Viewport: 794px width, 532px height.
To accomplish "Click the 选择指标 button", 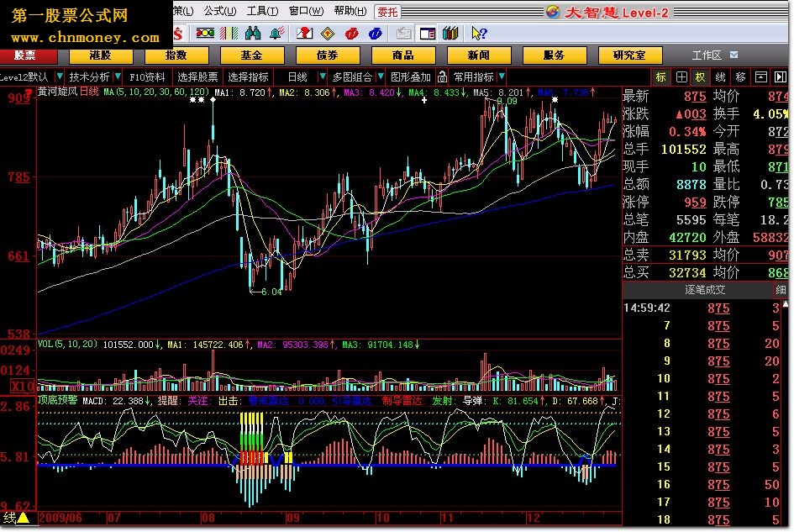I will (x=248, y=77).
